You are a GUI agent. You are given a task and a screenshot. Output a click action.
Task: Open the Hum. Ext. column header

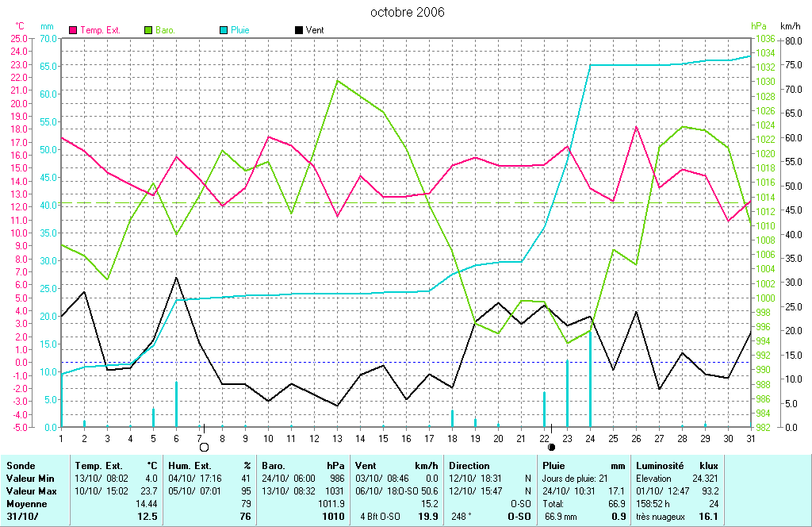click(x=190, y=466)
